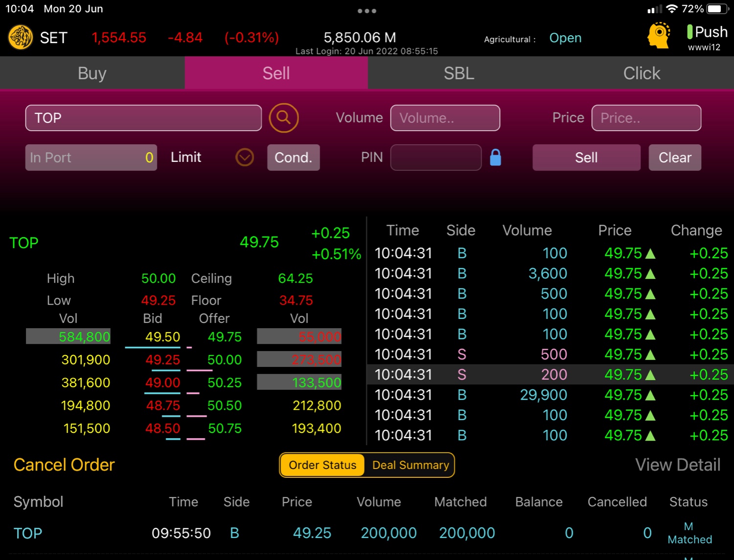Viewport: 734px width, 560px height.
Task: Tap the ticker trade with volume 3,600
Action: (548, 273)
